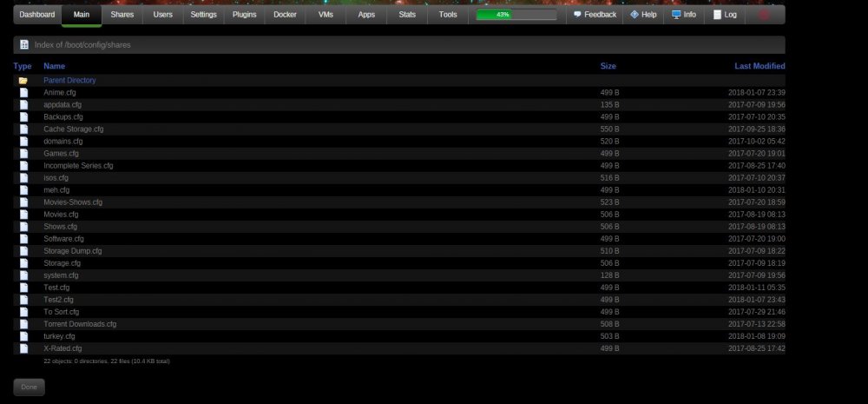Viewport: 868px width, 404px height.
Task: Open the Test.cfg file
Action: pyautogui.click(x=56, y=288)
